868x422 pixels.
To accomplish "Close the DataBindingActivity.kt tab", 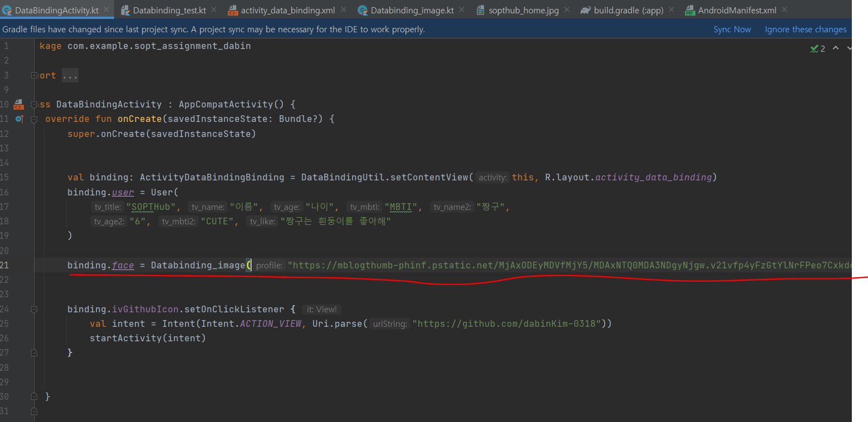I will pyautogui.click(x=106, y=10).
